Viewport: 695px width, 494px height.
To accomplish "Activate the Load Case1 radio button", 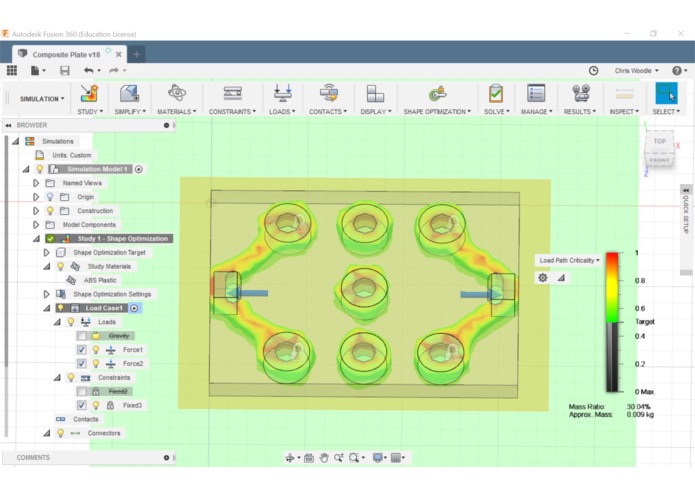I will tap(134, 308).
